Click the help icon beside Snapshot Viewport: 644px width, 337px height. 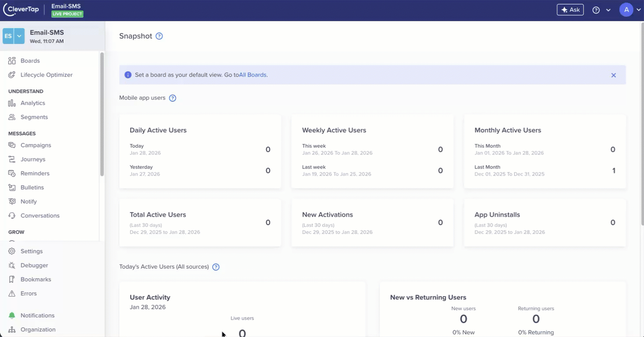pyautogui.click(x=159, y=36)
